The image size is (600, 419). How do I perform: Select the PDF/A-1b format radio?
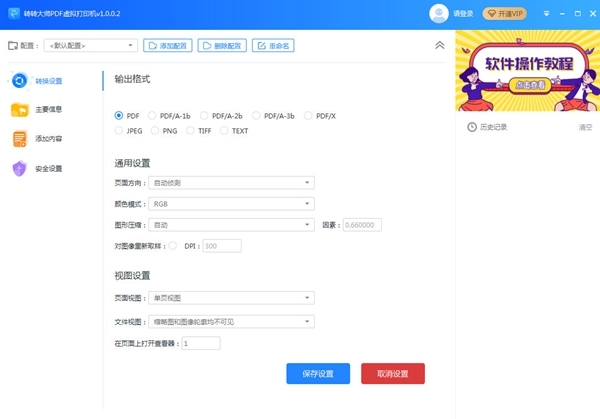click(152, 116)
